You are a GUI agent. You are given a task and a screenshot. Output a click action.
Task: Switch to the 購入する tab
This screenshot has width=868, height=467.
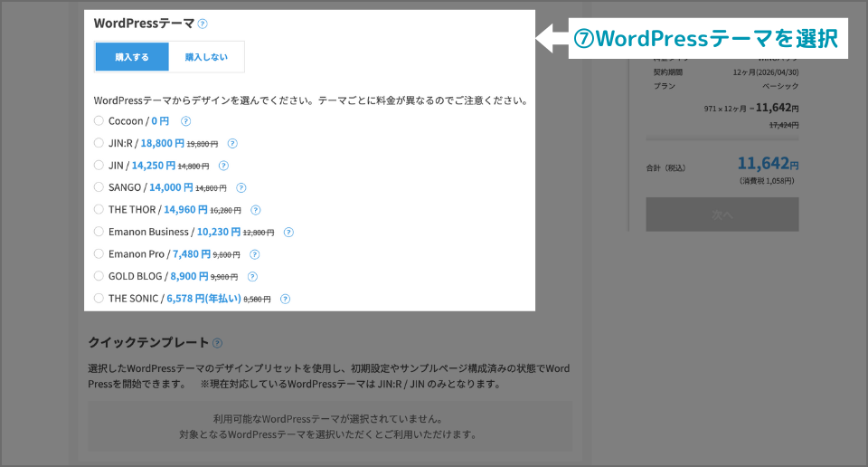click(x=132, y=56)
